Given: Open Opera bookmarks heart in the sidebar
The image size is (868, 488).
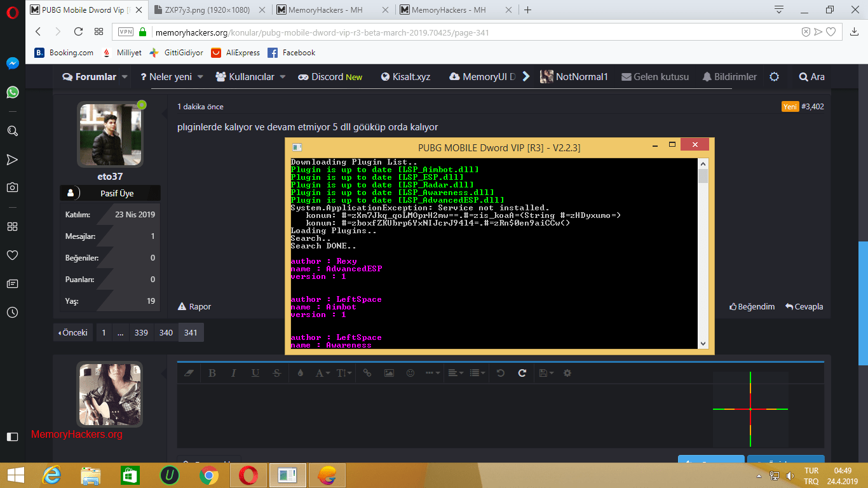Looking at the screenshot, I should coord(13,255).
